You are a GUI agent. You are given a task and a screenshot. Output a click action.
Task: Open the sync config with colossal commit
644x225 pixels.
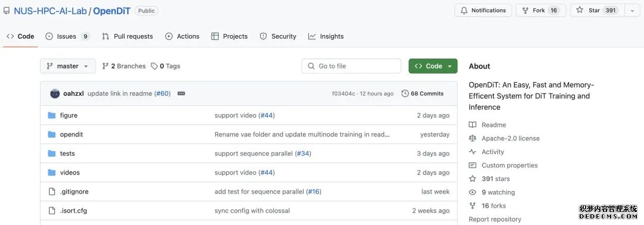(x=252, y=211)
